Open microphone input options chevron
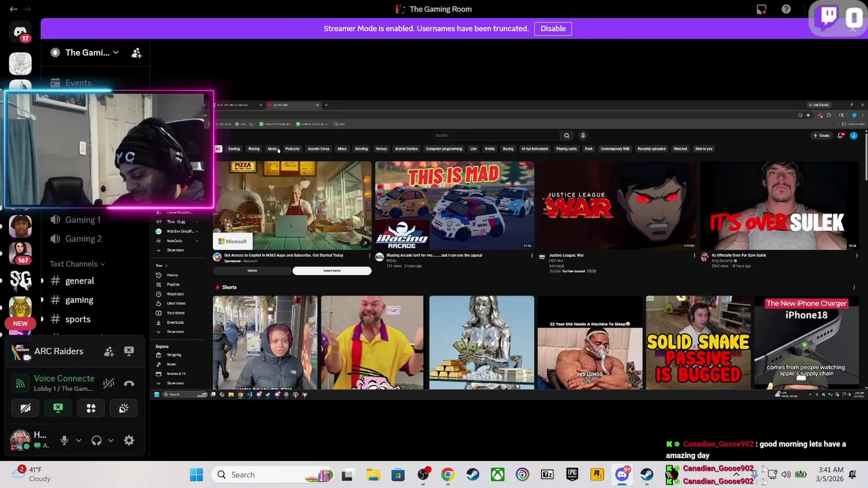Screen dimensions: 868x488 pyautogui.click(x=79, y=441)
